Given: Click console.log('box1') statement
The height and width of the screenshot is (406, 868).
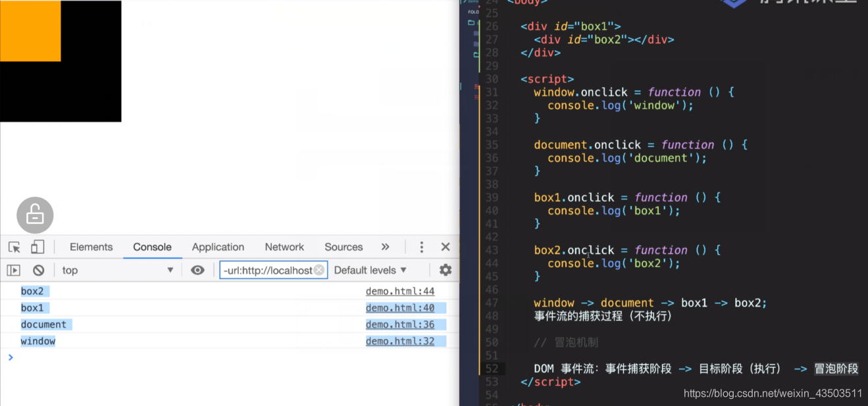Looking at the screenshot, I should click(614, 211).
